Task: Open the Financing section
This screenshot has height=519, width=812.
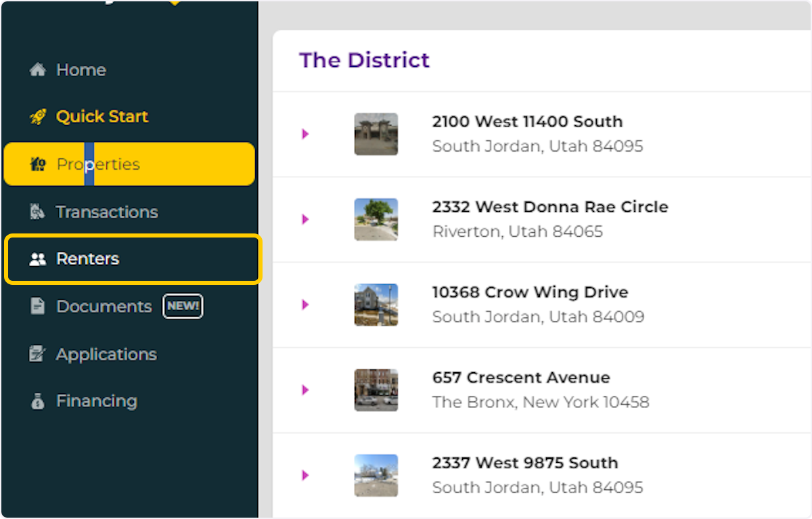Action: pyautogui.click(x=96, y=401)
